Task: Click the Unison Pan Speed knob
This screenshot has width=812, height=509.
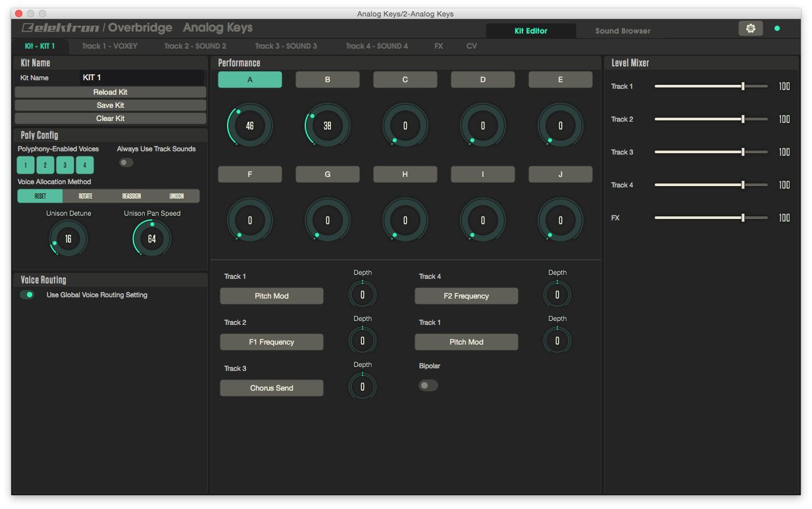Action: point(152,239)
